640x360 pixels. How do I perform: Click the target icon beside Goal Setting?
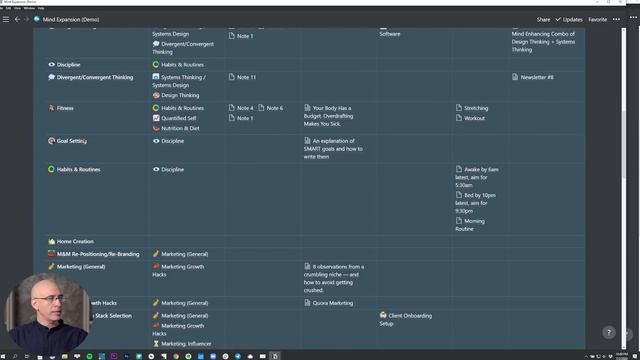(51, 141)
